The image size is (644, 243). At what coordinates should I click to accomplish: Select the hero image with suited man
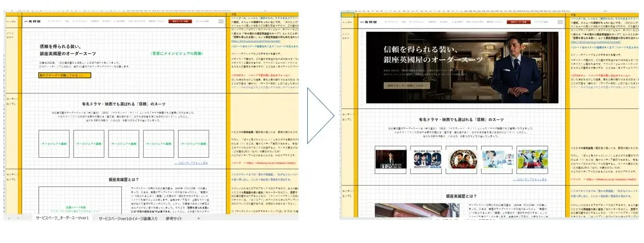[x=463, y=67]
